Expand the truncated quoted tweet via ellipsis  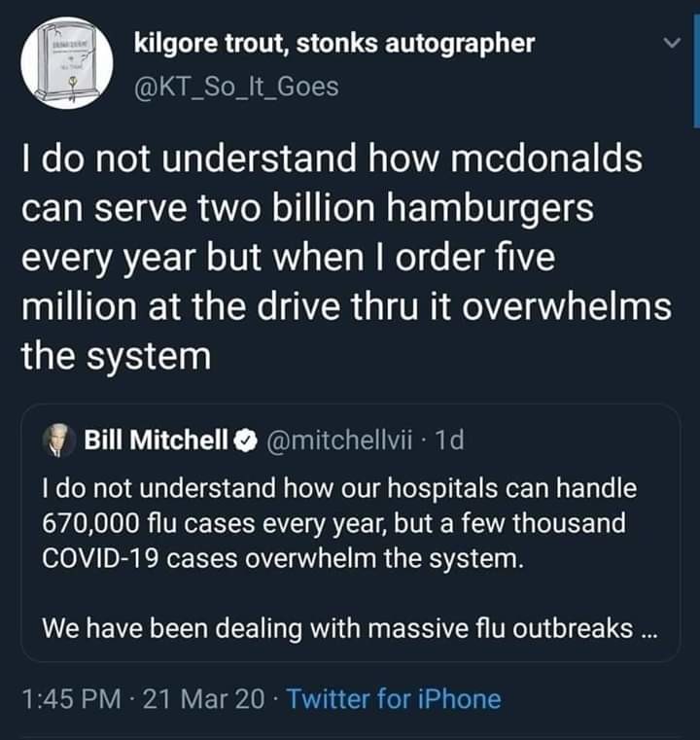pos(648,628)
